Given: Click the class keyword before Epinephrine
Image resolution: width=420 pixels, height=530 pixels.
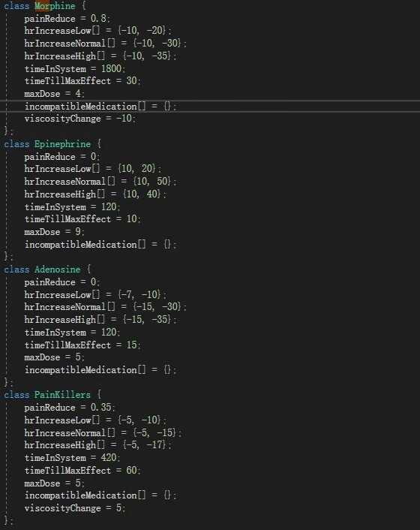Looking at the screenshot, I should click(16, 144).
